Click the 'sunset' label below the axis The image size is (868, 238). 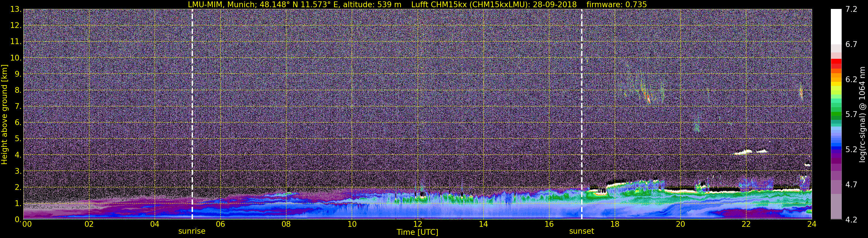[582, 231]
